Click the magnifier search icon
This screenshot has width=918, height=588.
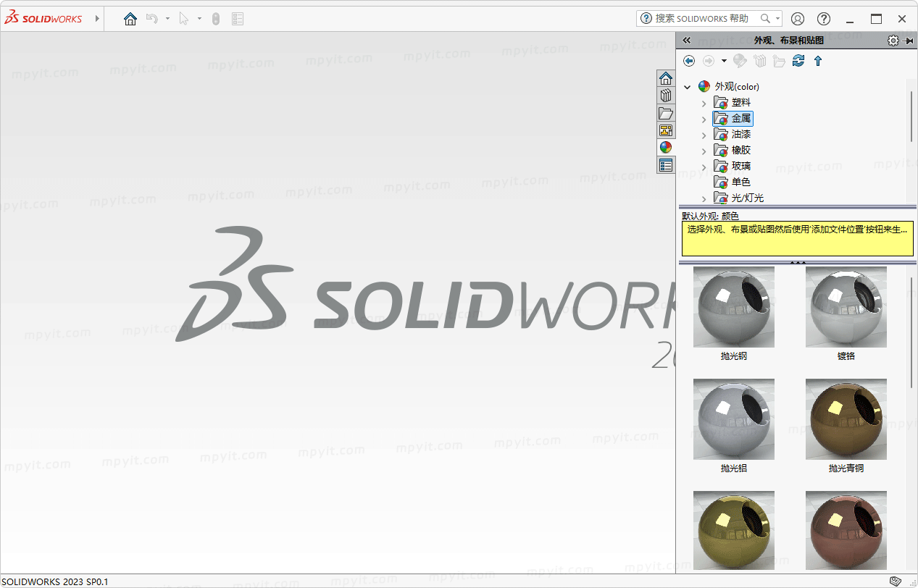point(765,19)
